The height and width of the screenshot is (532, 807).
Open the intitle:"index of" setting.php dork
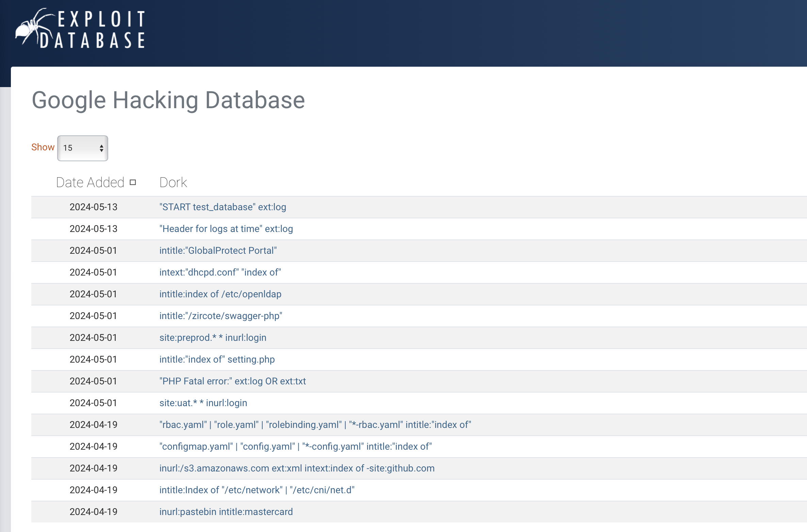pyautogui.click(x=217, y=360)
